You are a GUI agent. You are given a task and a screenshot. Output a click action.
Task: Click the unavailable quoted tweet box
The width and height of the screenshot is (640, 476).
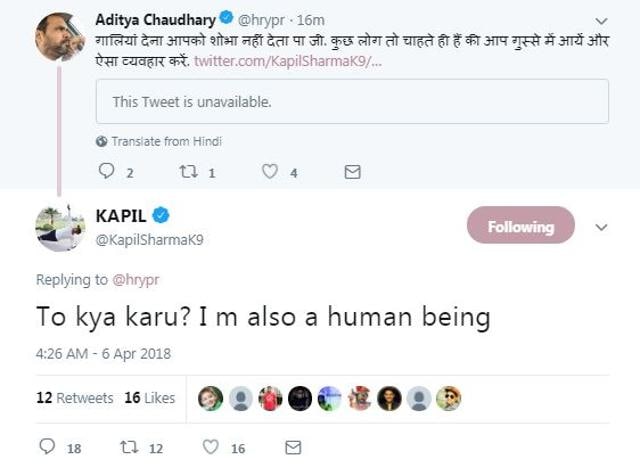pos(352,102)
